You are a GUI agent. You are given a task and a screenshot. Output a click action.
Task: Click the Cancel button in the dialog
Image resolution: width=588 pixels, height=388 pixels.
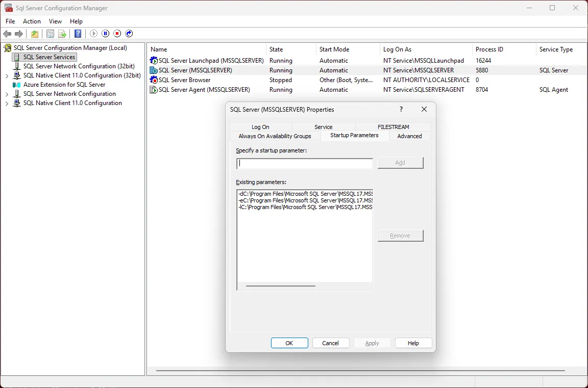(x=331, y=343)
